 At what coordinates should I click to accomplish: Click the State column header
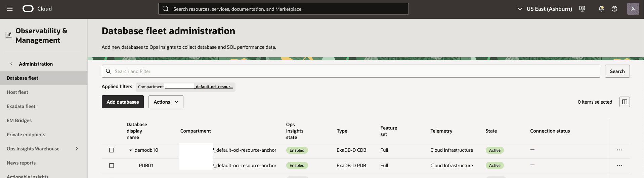(491, 131)
